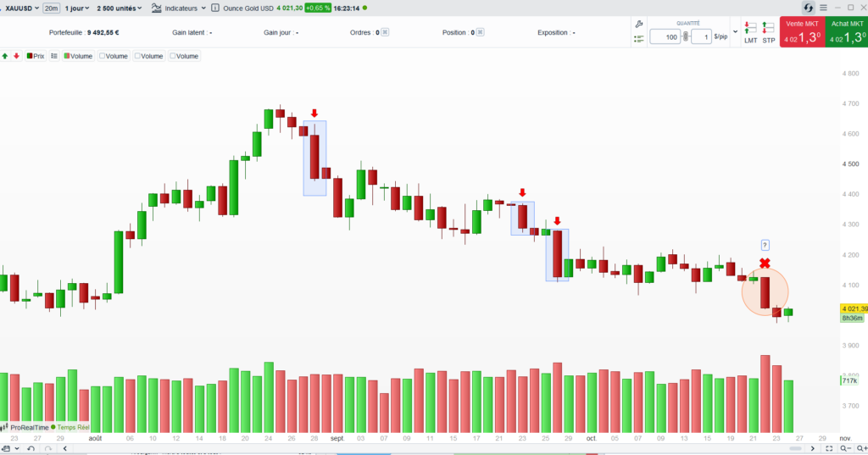The image size is (868, 455).
Task: Click the save/print icon in bottom bar
Action: (6, 448)
